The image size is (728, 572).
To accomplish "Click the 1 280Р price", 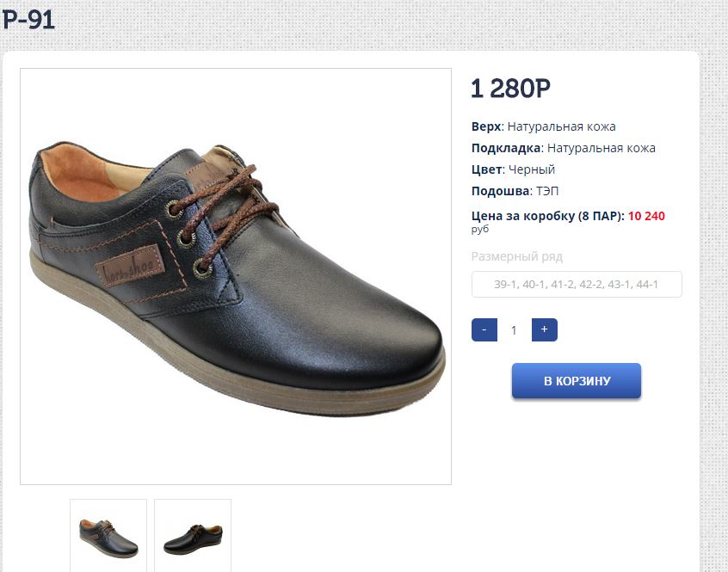I will [x=510, y=89].
